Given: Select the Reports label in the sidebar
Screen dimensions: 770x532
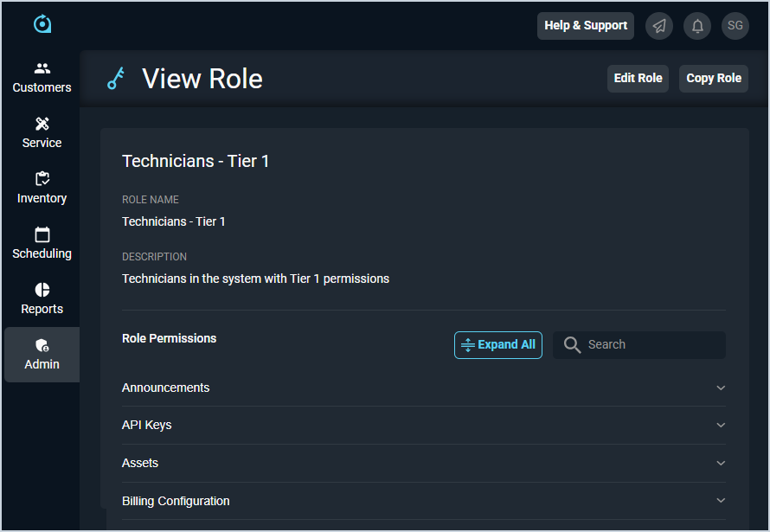Looking at the screenshot, I should [x=42, y=309].
